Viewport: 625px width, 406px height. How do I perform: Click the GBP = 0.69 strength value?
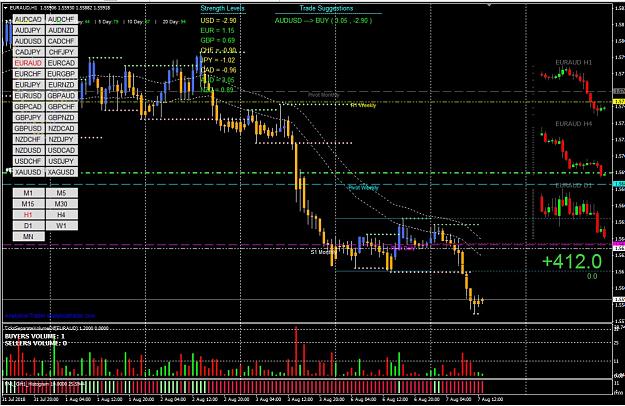pos(218,40)
